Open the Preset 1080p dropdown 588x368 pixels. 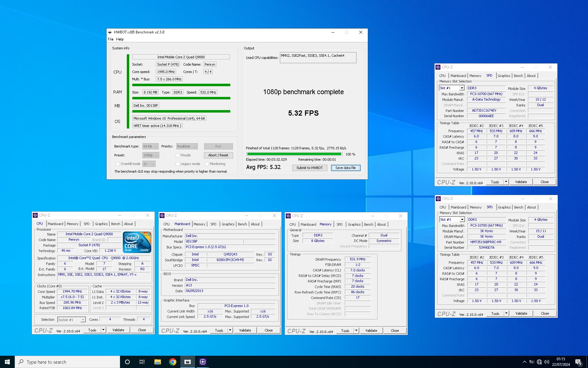[x=150, y=155]
